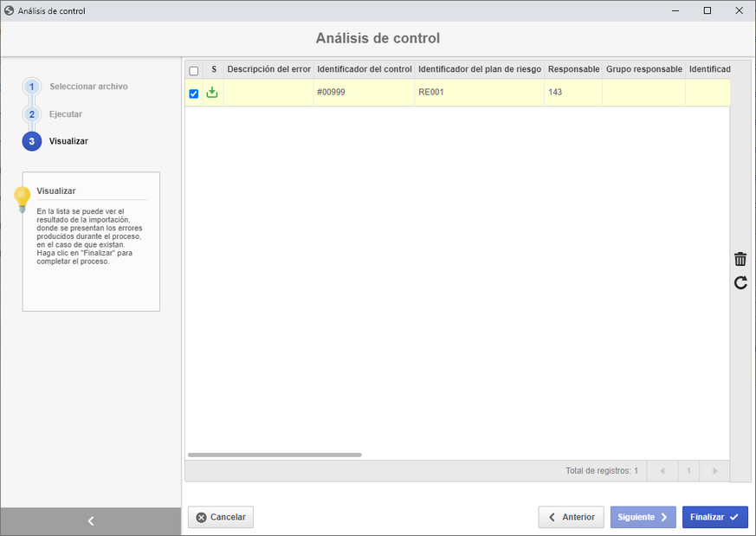Click the refresh list icon
The width and height of the screenshot is (756, 536).
point(740,282)
